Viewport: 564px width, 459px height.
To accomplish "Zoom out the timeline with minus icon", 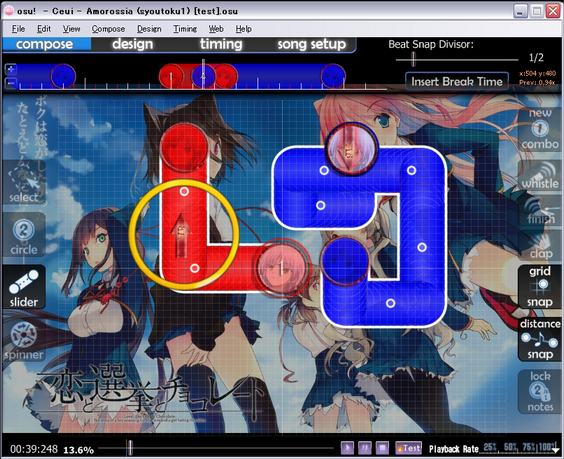I will pyautogui.click(x=11, y=83).
